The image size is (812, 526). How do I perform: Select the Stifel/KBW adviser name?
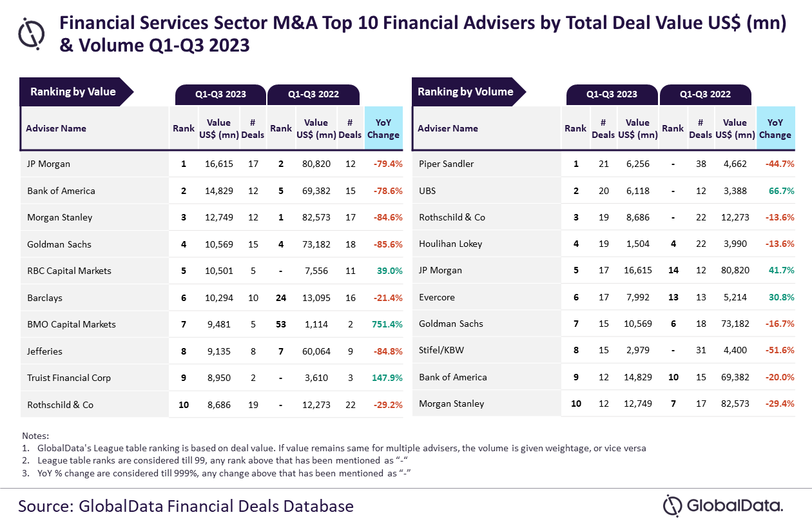point(441,351)
